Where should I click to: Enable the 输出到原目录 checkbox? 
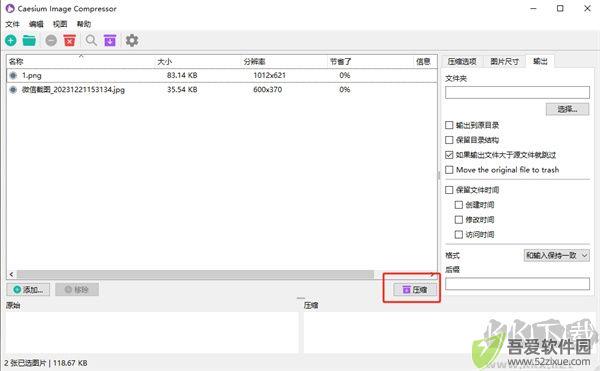[x=449, y=125]
